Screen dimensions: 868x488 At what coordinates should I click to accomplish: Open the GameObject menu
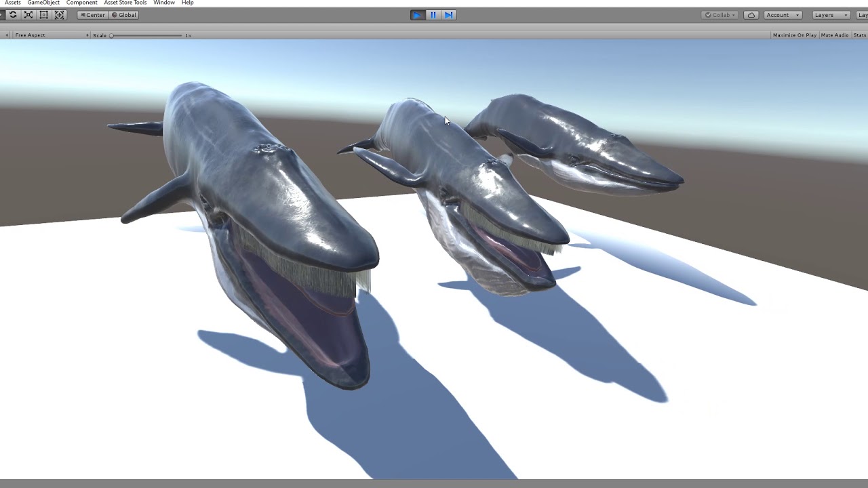tap(43, 3)
